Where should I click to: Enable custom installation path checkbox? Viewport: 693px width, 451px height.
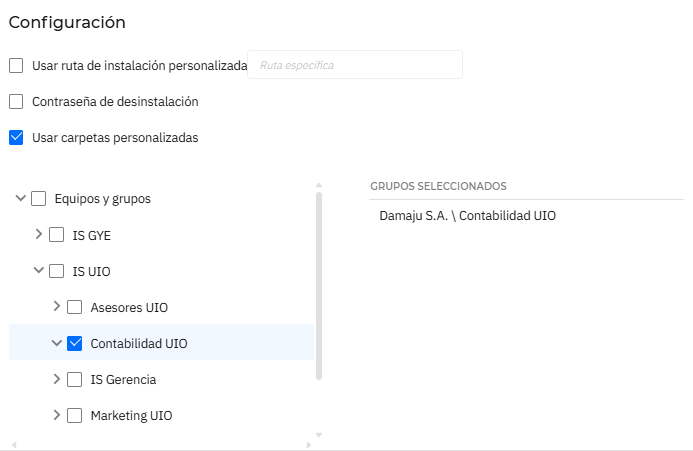[x=16, y=65]
